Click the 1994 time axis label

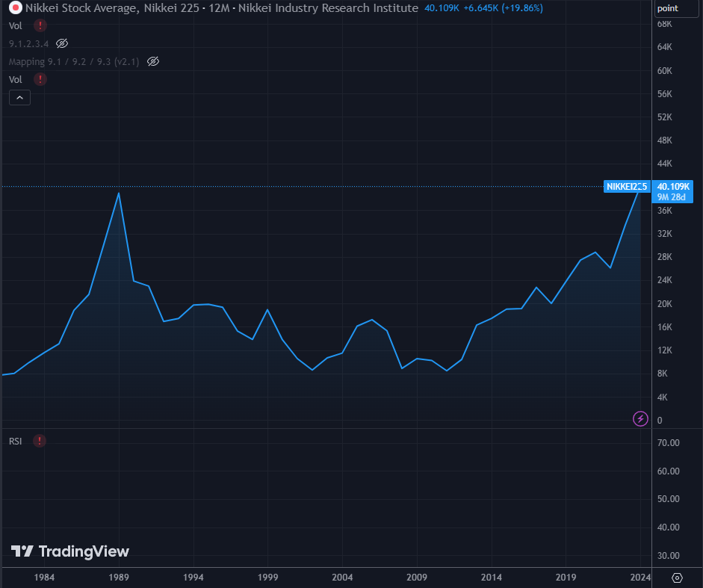pyautogui.click(x=193, y=578)
